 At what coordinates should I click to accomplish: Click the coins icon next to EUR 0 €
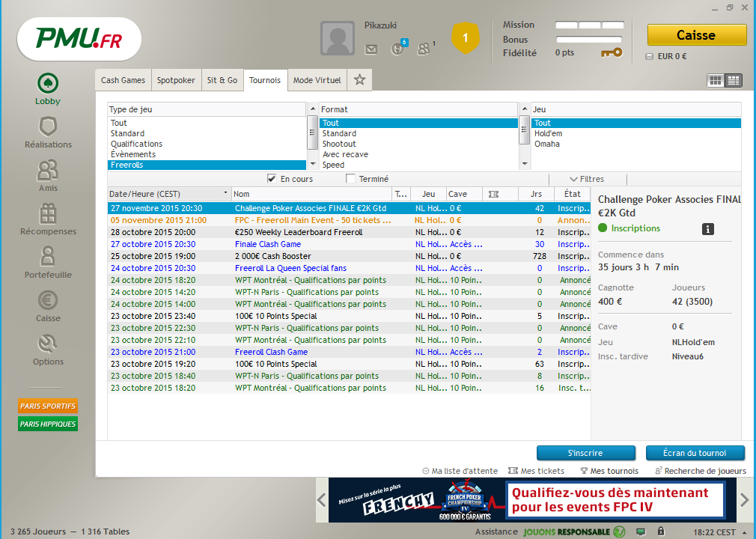pos(650,56)
